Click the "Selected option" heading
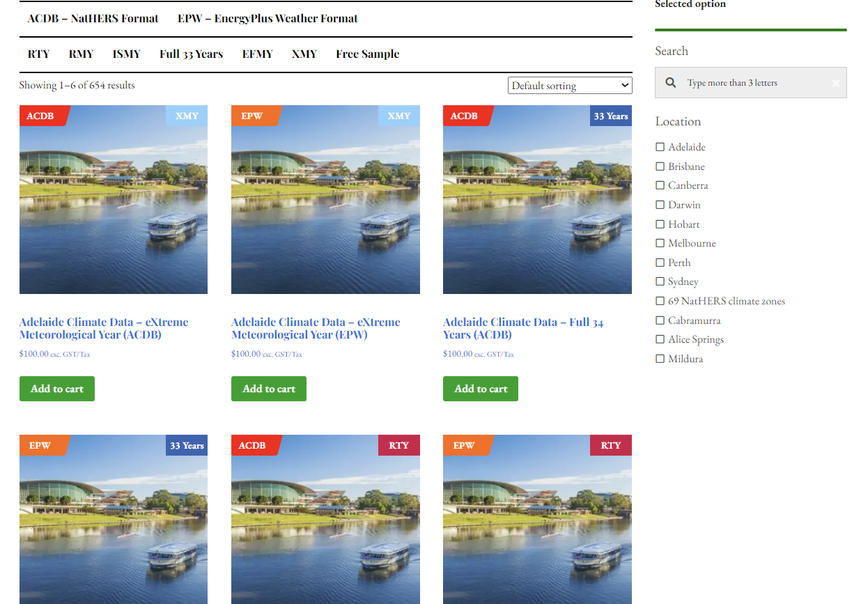 click(x=690, y=4)
